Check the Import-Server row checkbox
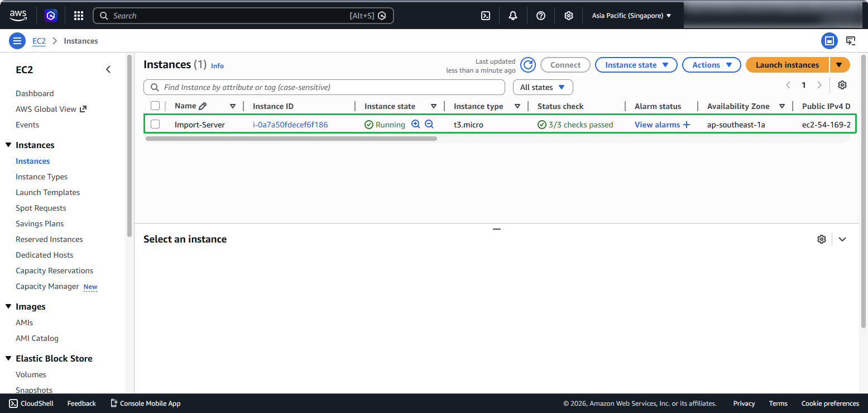868x413 pixels. pyautogui.click(x=155, y=124)
